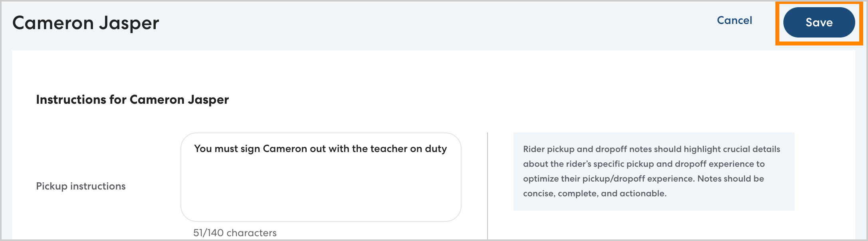This screenshot has width=868, height=241.
Task: Click the word "You" starting the pickup note
Action: click(x=203, y=149)
